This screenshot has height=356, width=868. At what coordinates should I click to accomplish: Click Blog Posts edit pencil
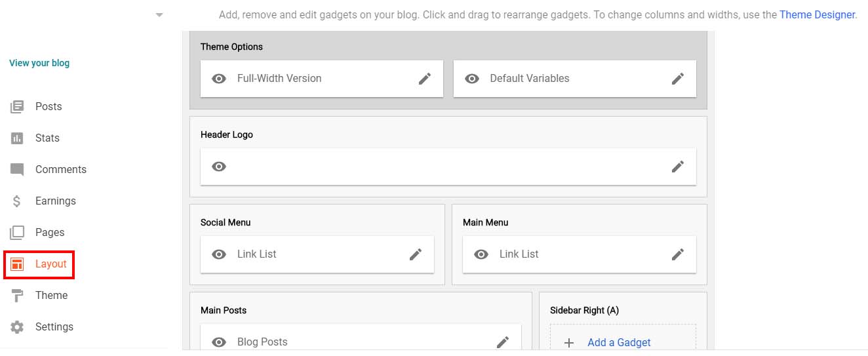tap(503, 342)
